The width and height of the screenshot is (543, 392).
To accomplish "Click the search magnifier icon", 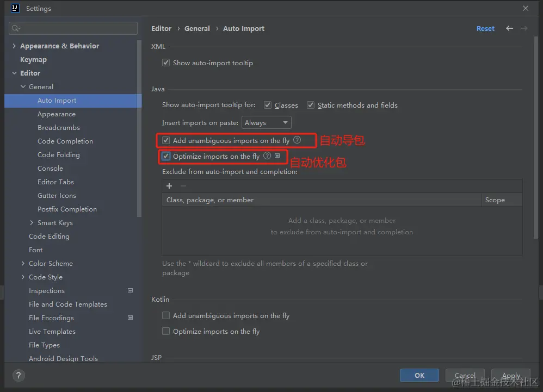I will (x=16, y=28).
